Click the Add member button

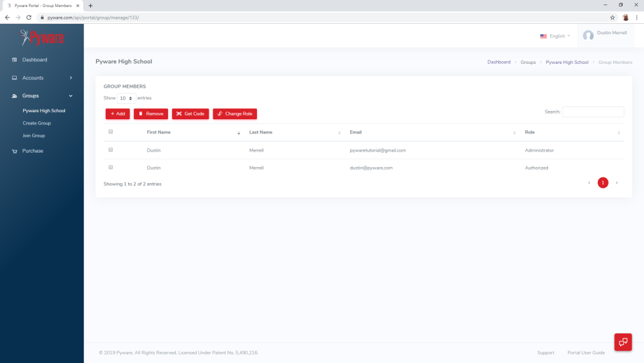(117, 114)
